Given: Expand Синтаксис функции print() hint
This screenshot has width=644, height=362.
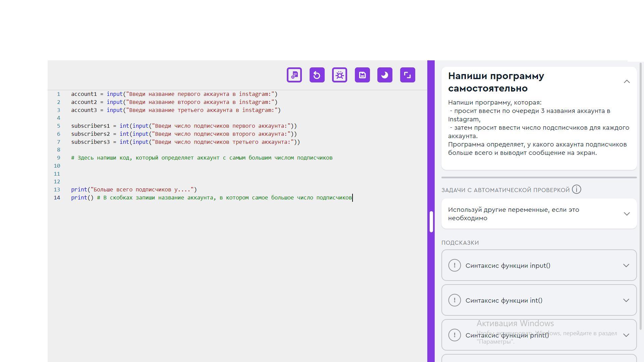Looking at the screenshot, I should (x=626, y=335).
